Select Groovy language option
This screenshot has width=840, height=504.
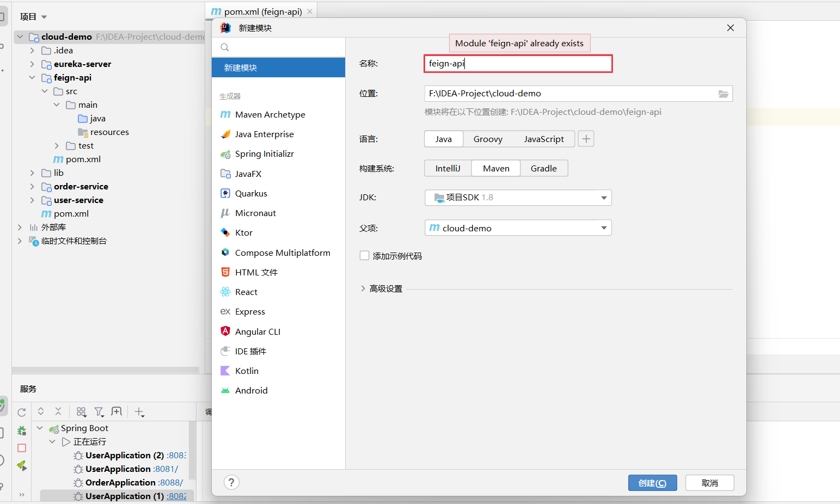[488, 139]
